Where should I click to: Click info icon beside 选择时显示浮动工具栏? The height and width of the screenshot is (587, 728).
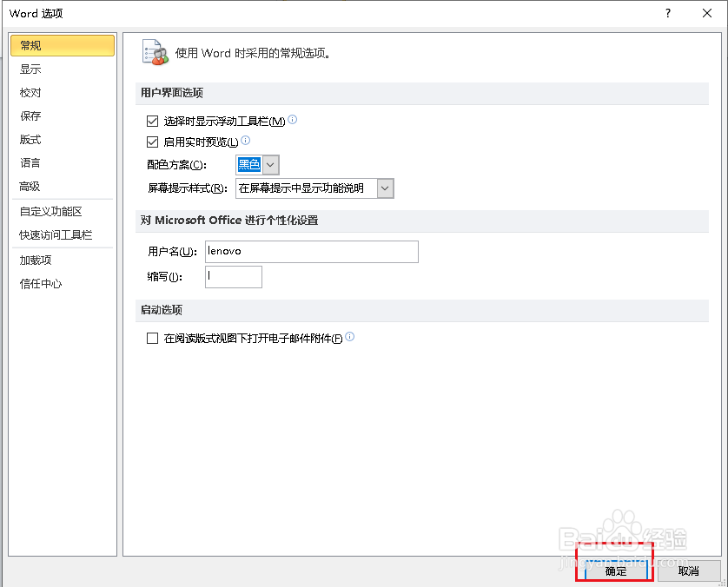pos(292,120)
